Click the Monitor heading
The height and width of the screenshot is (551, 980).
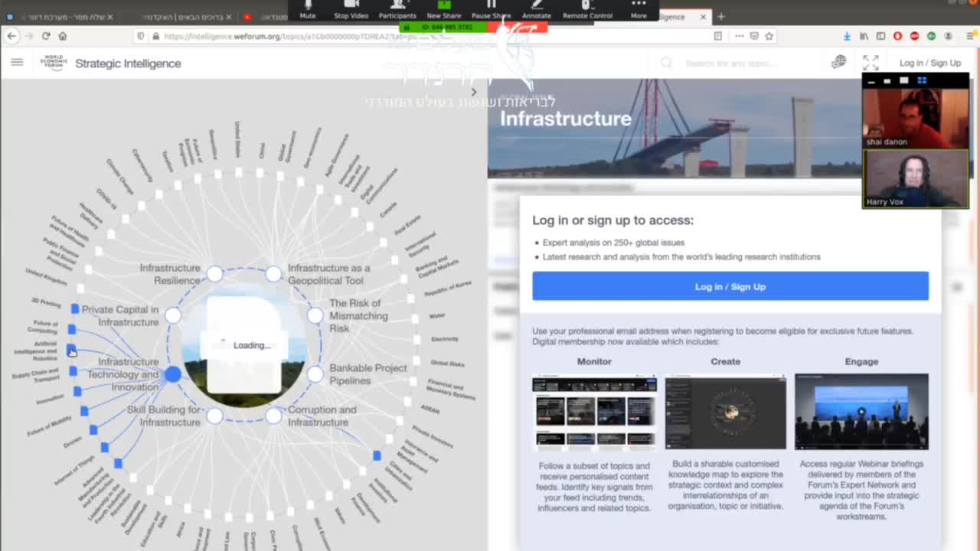coord(594,361)
